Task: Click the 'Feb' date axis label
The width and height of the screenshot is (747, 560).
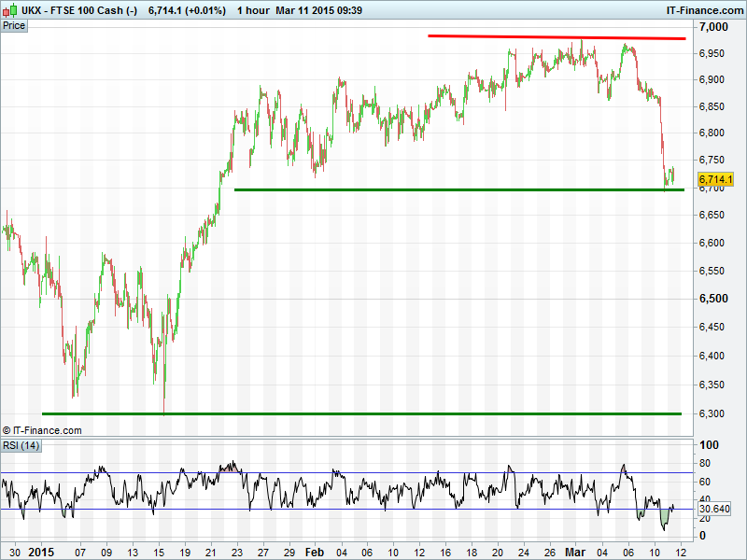Action: 315,553
